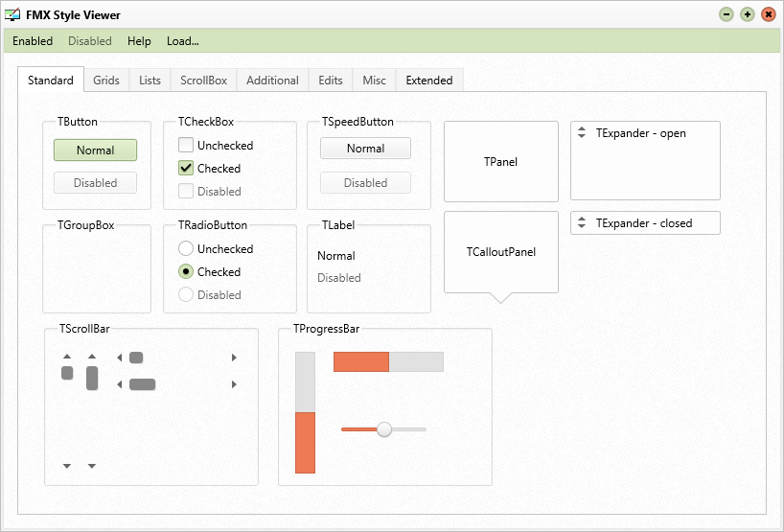Open the Extended tab
Screen dimensions: 784x532
[429, 80]
